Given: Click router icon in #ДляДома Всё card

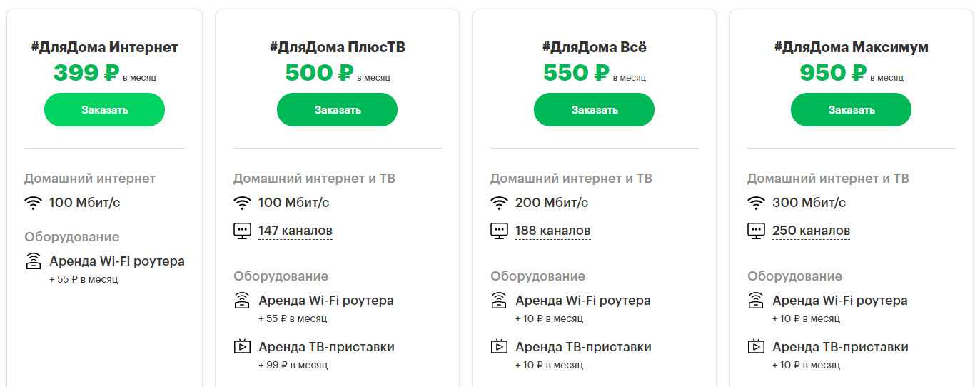Looking at the screenshot, I should coord(499,301).
